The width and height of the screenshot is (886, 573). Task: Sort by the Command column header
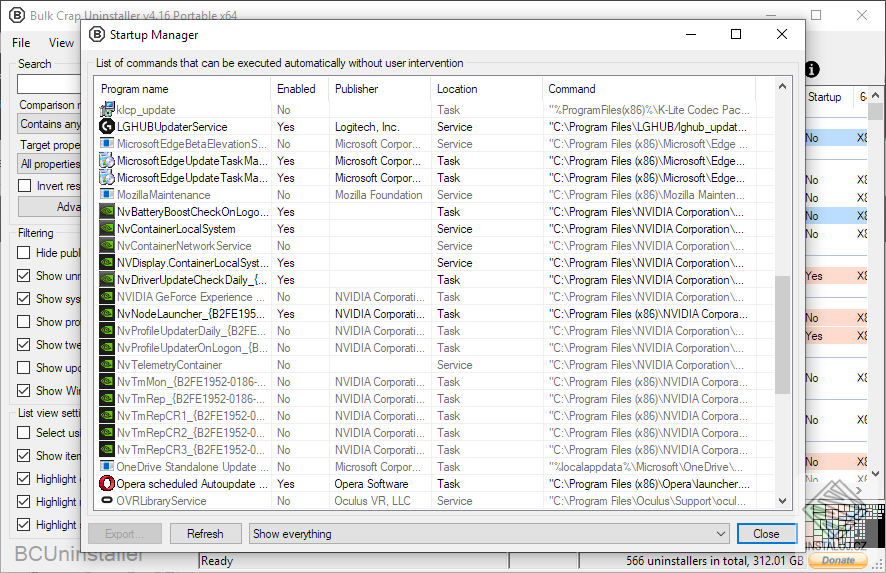pos(649,89)
